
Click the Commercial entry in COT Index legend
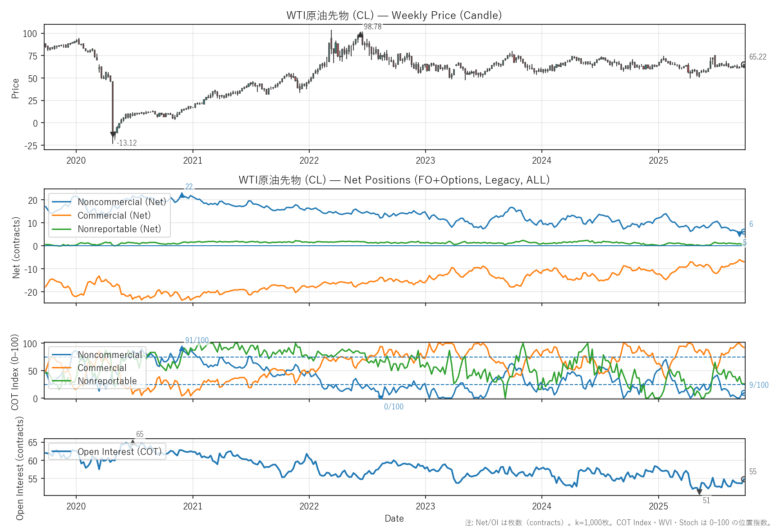(x=102, y=368)
